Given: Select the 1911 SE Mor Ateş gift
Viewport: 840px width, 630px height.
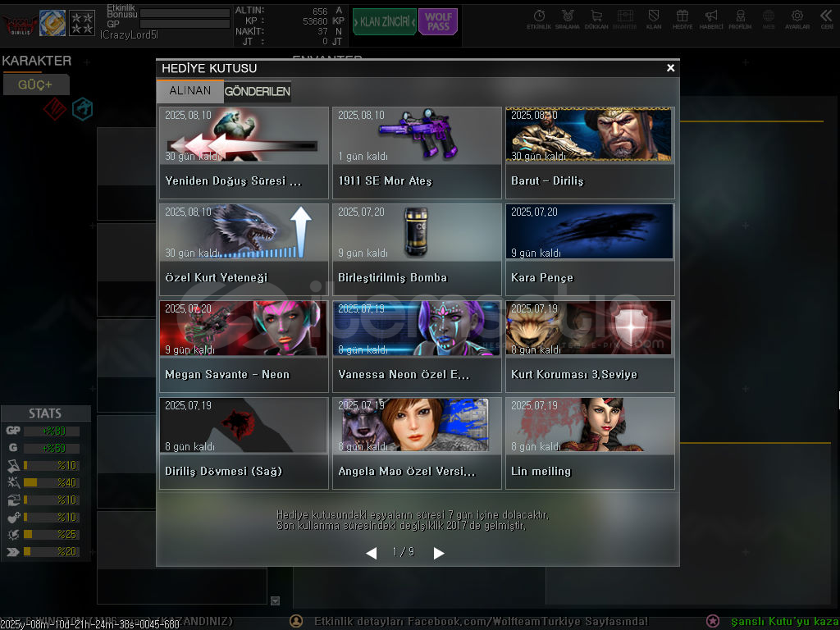Looking at the screenshot, I should pyautogui.click(x=417, y=153).
